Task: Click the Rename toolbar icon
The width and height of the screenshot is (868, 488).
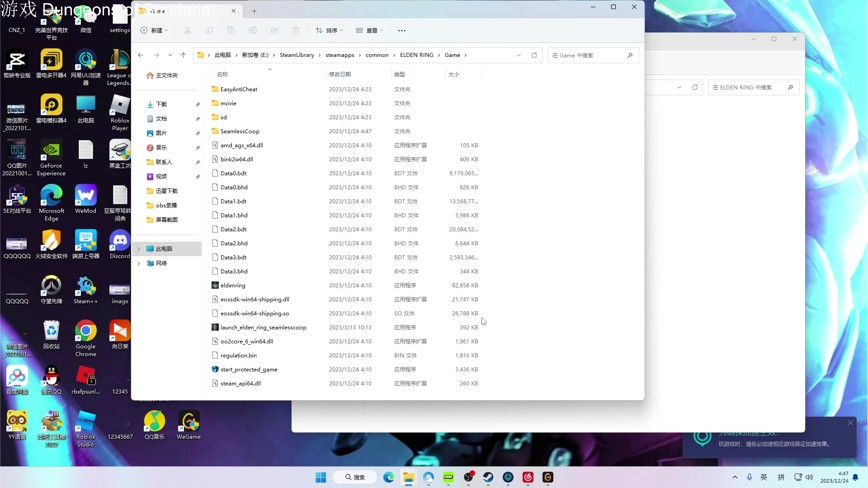Action: [x=253, y=30]
